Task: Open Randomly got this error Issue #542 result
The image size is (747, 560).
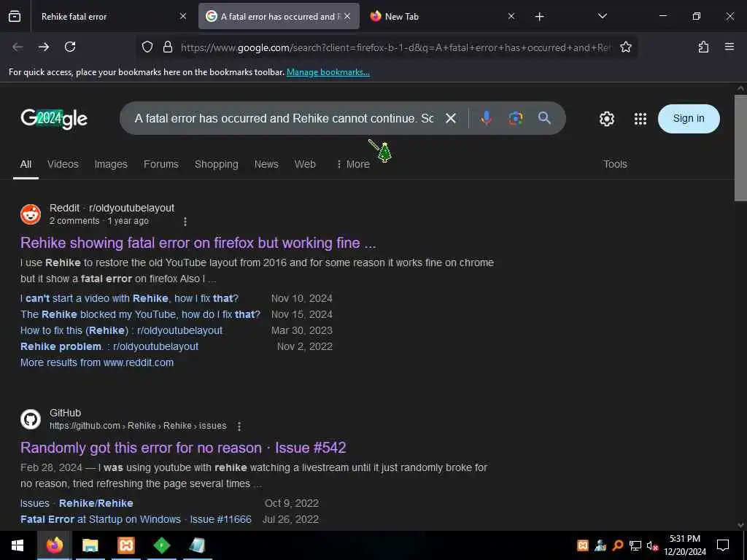Action: (183, 448)
